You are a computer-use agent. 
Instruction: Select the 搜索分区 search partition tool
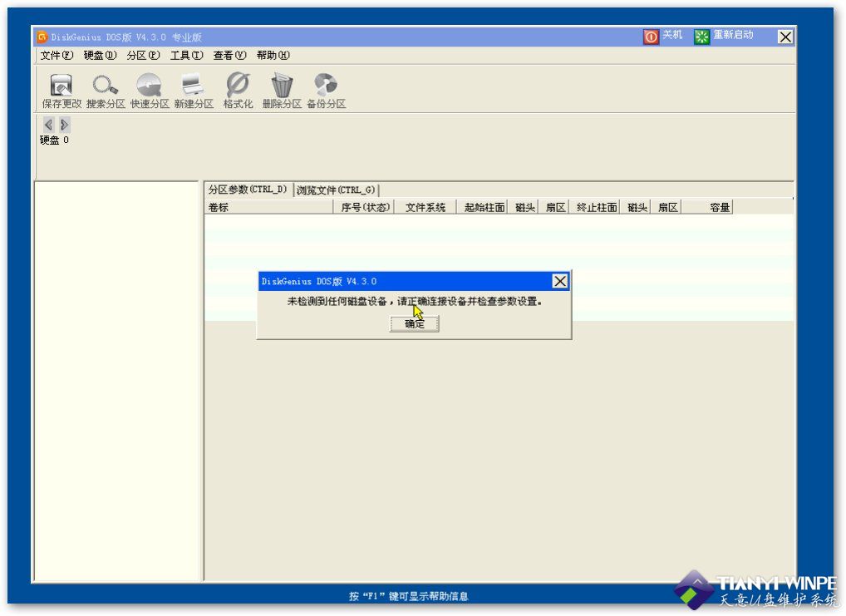point(106,91)
